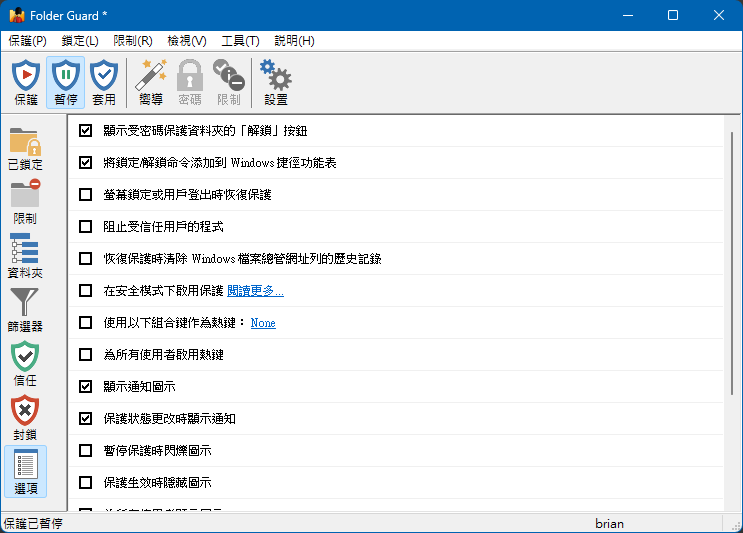Click the 保護 (Protect) shield toolbar icon

(x=26, y=82)
